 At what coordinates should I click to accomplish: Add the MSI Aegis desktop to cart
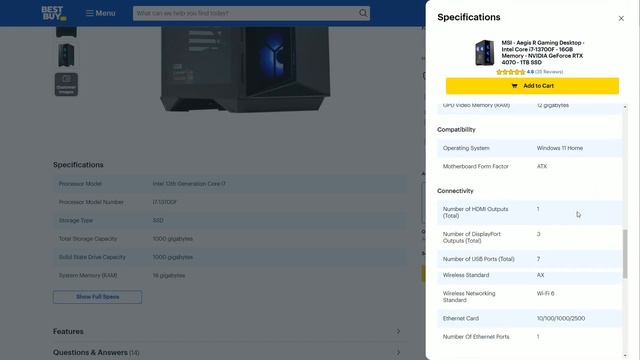click(532, 86)
